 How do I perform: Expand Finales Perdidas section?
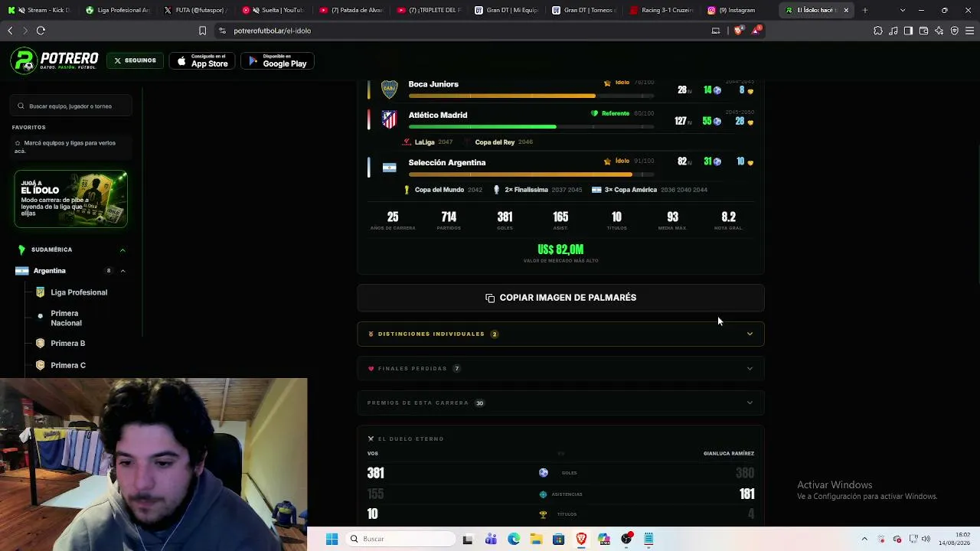point(560,368)
